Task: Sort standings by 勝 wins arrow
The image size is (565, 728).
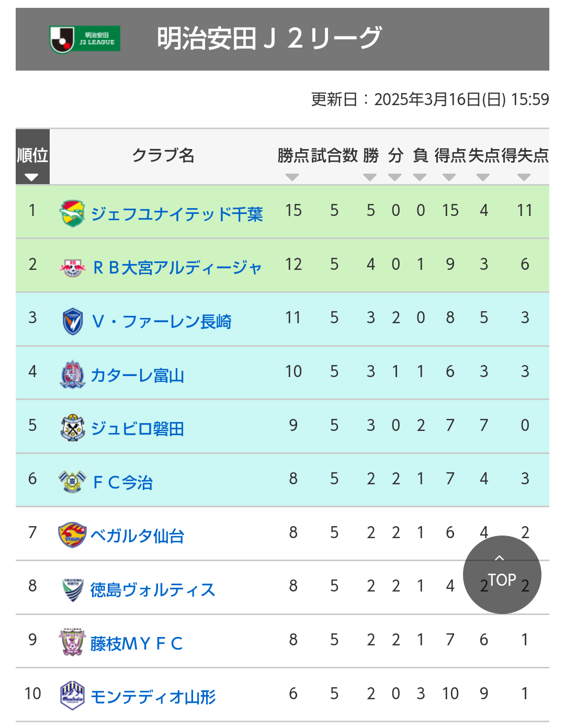Action: (370, 177)
